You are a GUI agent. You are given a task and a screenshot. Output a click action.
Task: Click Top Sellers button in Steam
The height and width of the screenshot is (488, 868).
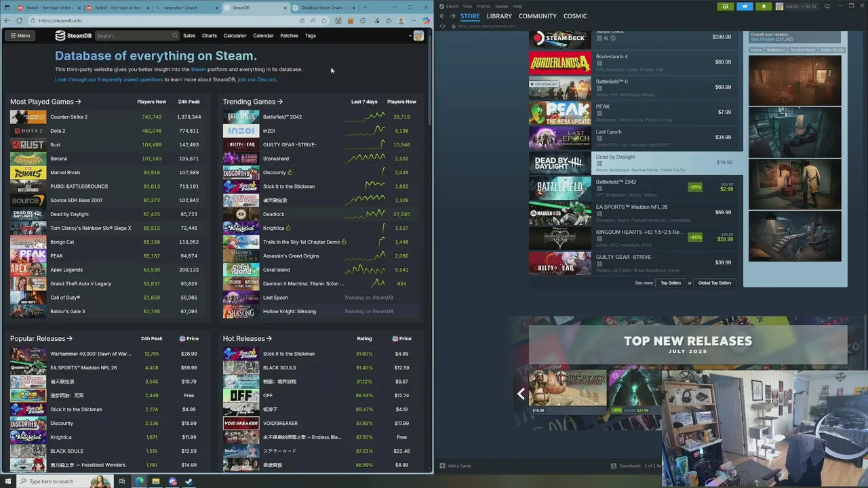coord(670,283)
